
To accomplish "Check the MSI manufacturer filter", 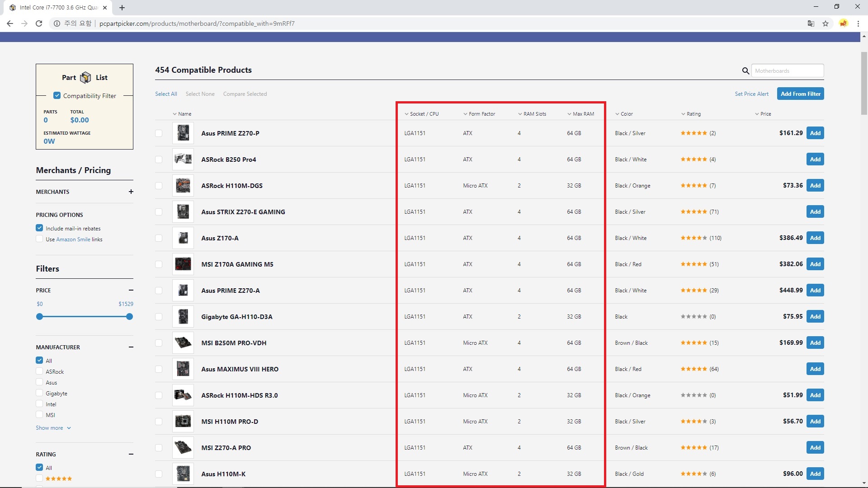I will point(39,415).
